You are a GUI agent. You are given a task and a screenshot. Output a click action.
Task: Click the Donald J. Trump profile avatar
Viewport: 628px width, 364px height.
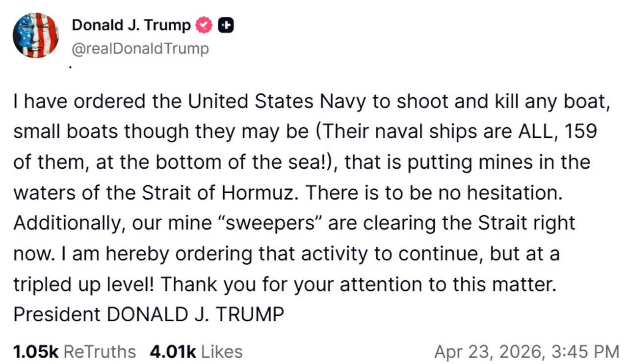pos(35,35)
